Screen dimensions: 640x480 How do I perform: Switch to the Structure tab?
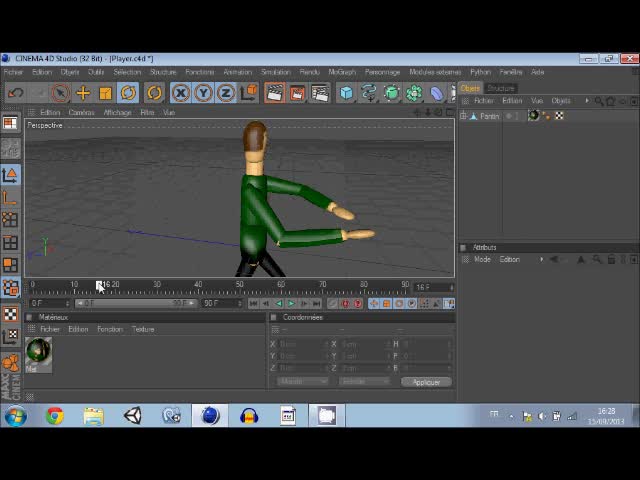tap(501, 88)
